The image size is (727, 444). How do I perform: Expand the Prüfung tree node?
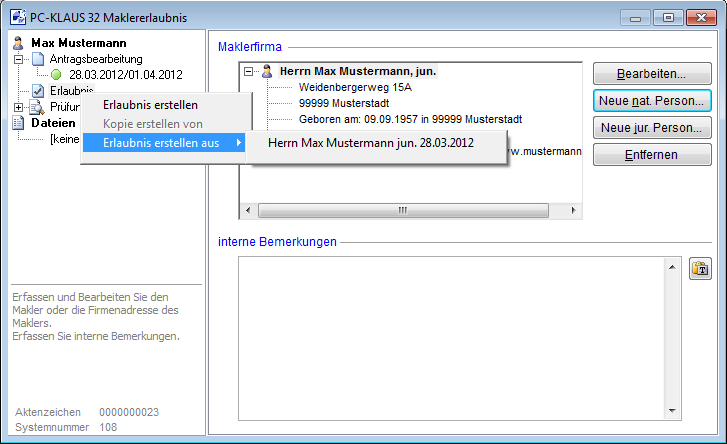click(x=19, y=107)
